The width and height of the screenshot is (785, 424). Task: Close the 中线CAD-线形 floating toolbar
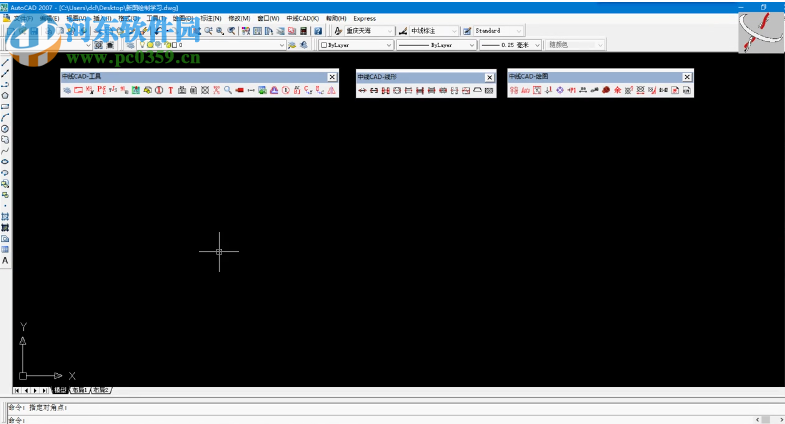(x=490, y=77)
